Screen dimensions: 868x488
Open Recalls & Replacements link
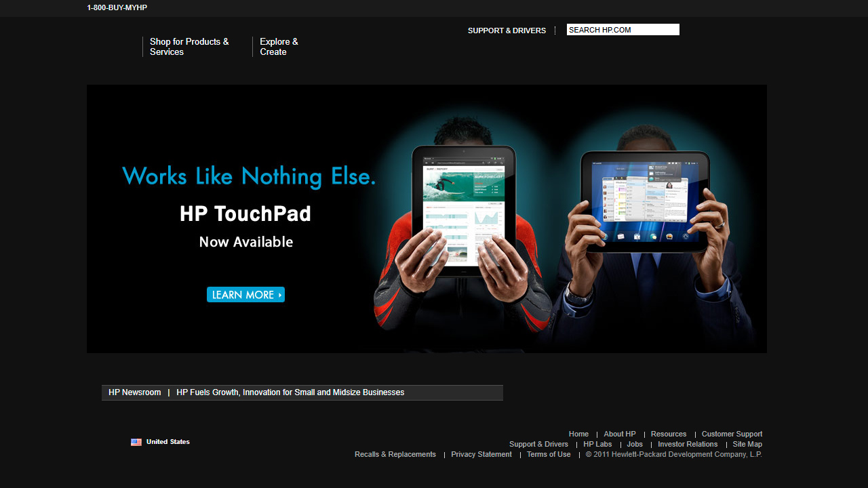tap(395, 454)
